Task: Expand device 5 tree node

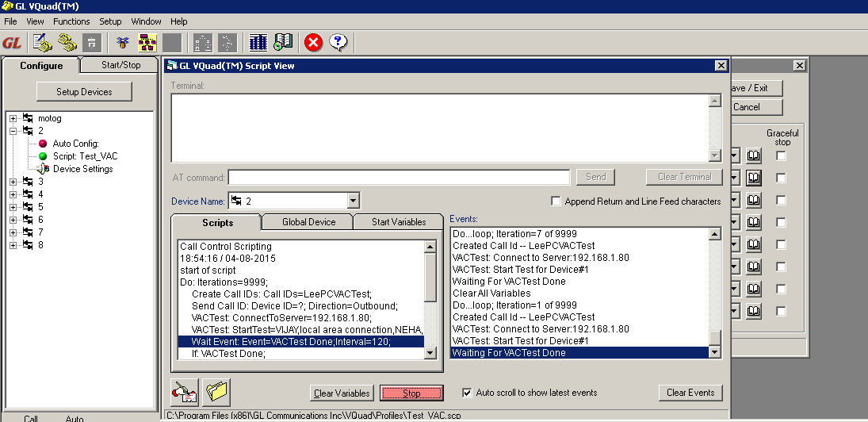Action: tap(13, 207)
